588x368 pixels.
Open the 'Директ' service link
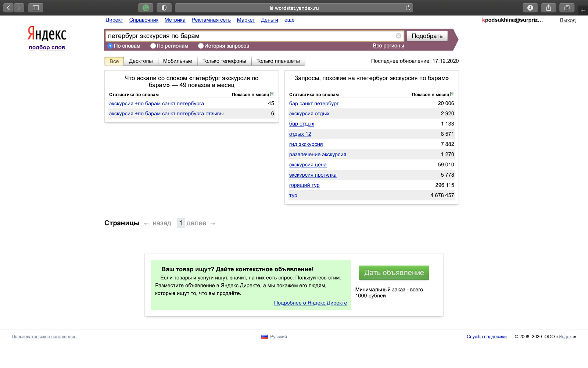click(114, 20)
